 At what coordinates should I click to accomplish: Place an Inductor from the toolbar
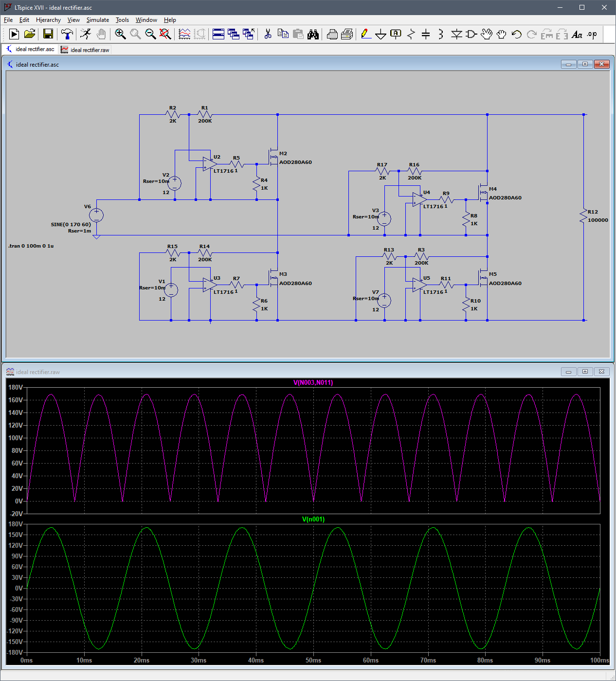pos(441,34)
